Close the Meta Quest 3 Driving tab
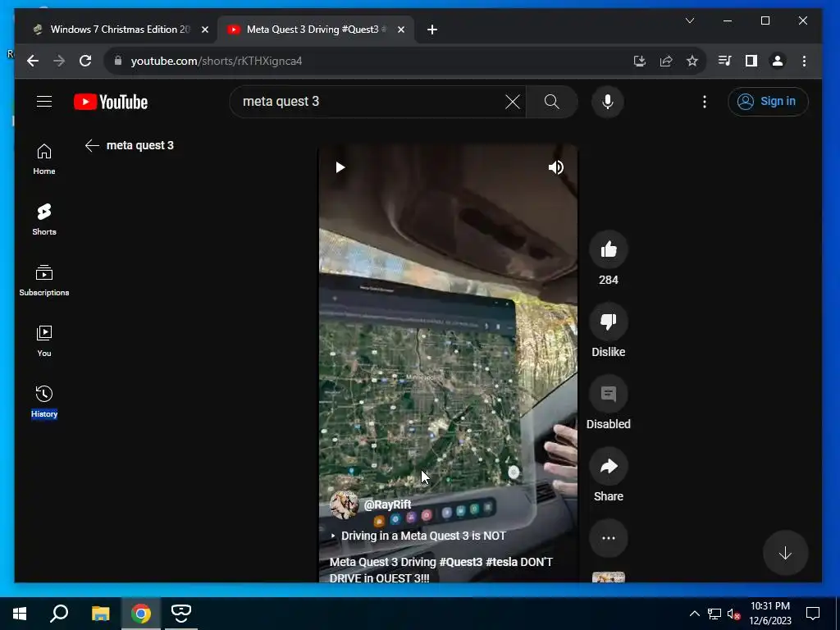Image resolution: width=840 pixels, height=630 pixels. point(400,30)
